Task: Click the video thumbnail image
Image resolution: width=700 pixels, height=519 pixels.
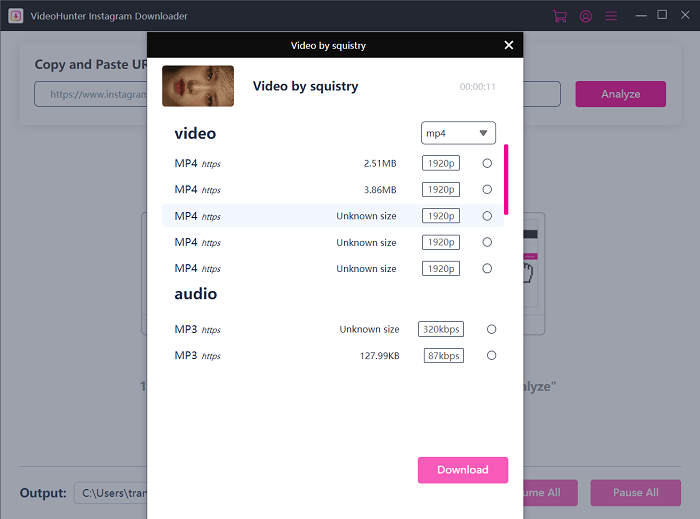Action: click(198, 86)
